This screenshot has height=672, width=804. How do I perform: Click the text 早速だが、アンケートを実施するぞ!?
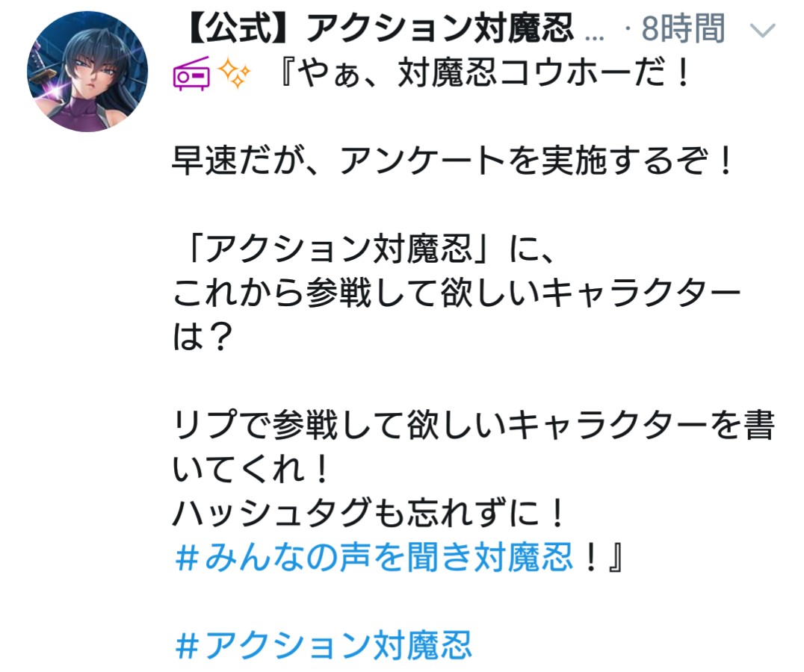tap(452, 161)
